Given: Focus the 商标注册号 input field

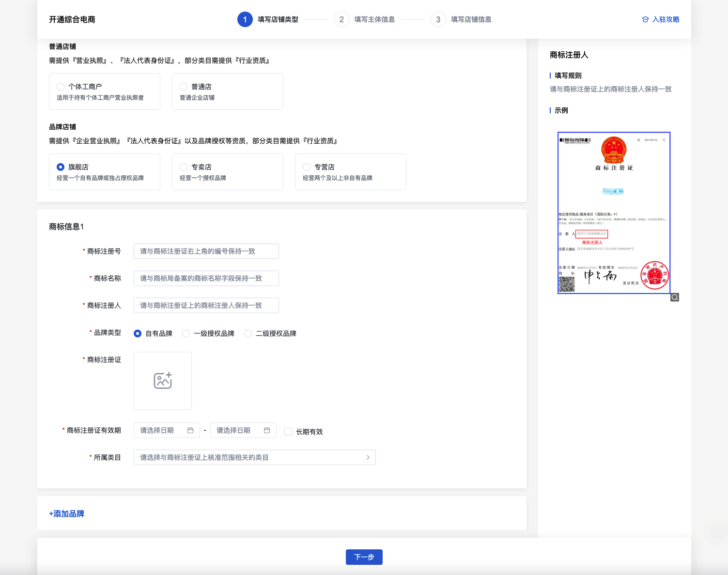Looking at the screenshot, I should coord(206,251).
